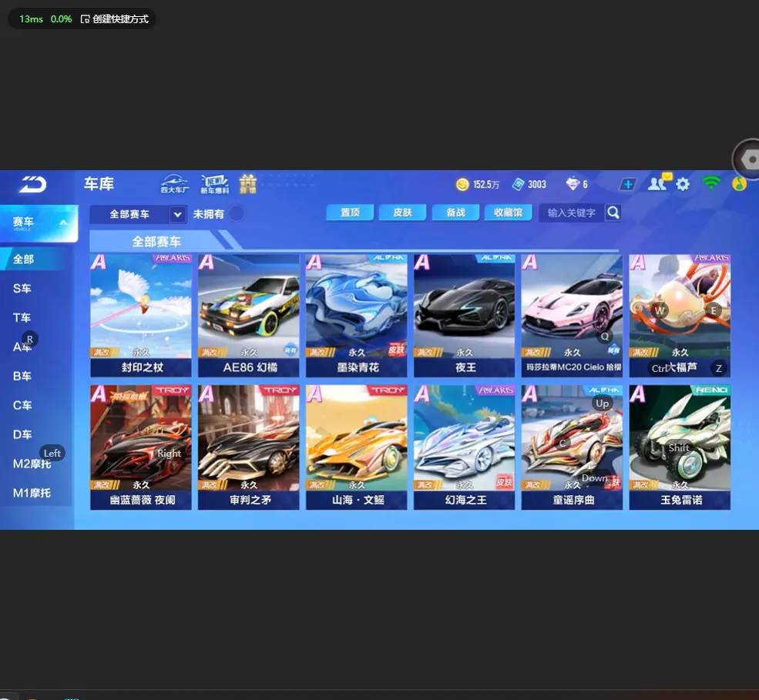
Task: Open the 四大车厂 car factory icon
Action: click(175, 184)
